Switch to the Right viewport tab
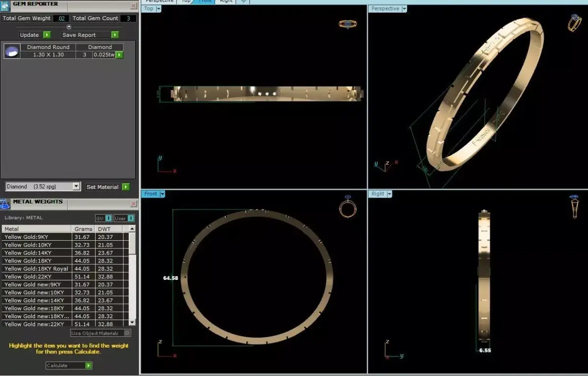Viewport: 588px width, 376px height. click(225, 1)
